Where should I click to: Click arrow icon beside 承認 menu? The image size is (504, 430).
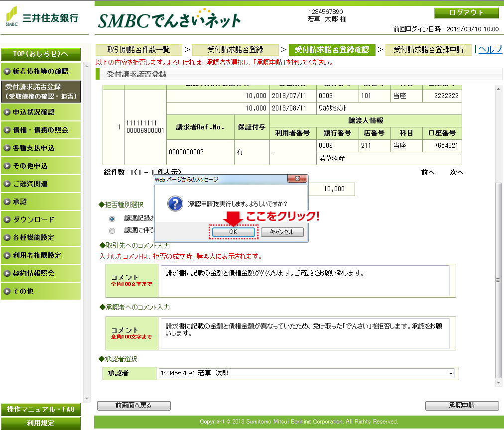7,202
